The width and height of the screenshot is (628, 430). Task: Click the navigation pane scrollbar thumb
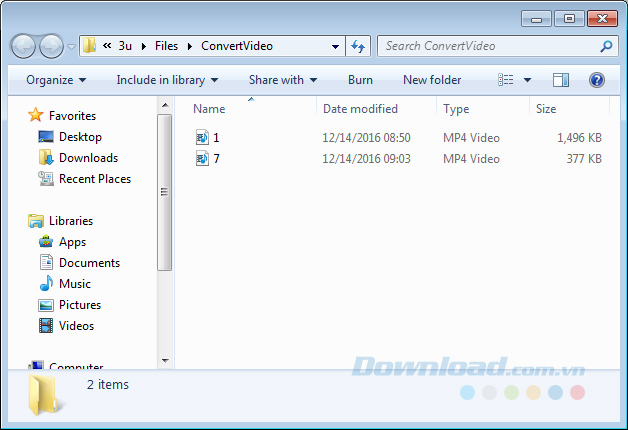click(165, 193)
